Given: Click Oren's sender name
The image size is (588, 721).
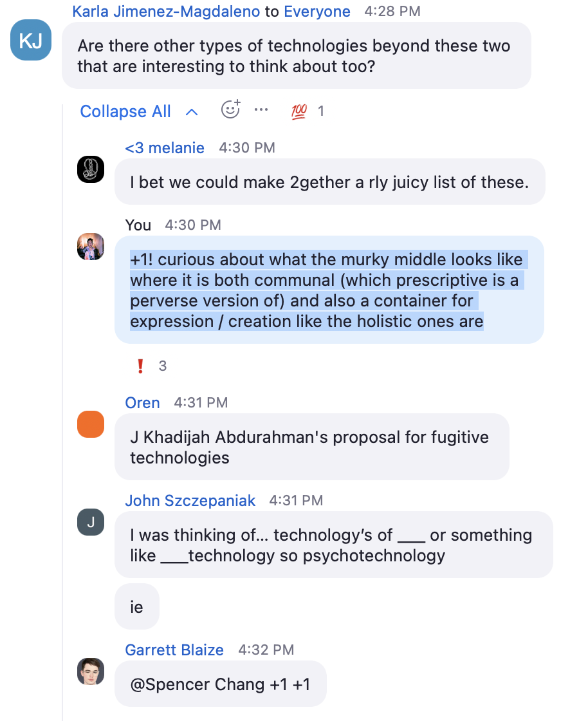Looking at the screenshot, I should [142, 402].
